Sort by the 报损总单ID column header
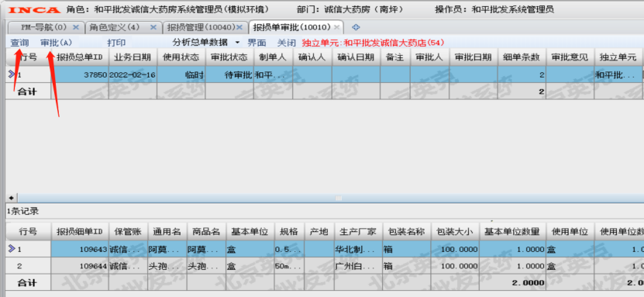The height and width of the screenshot is (297, 644). pyautogui.click(x=80, y=57)
